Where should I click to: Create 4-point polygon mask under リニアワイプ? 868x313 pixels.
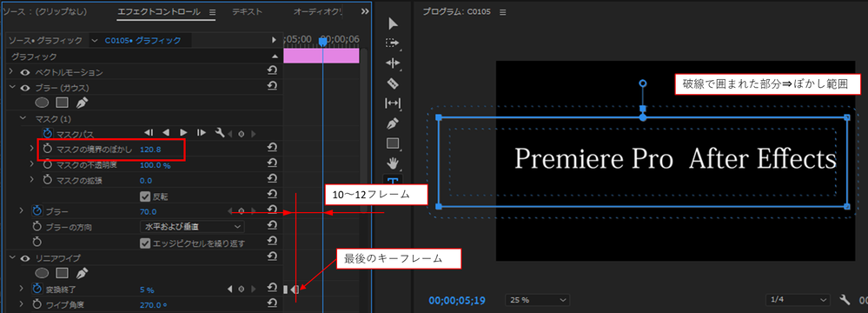(62, 273)
